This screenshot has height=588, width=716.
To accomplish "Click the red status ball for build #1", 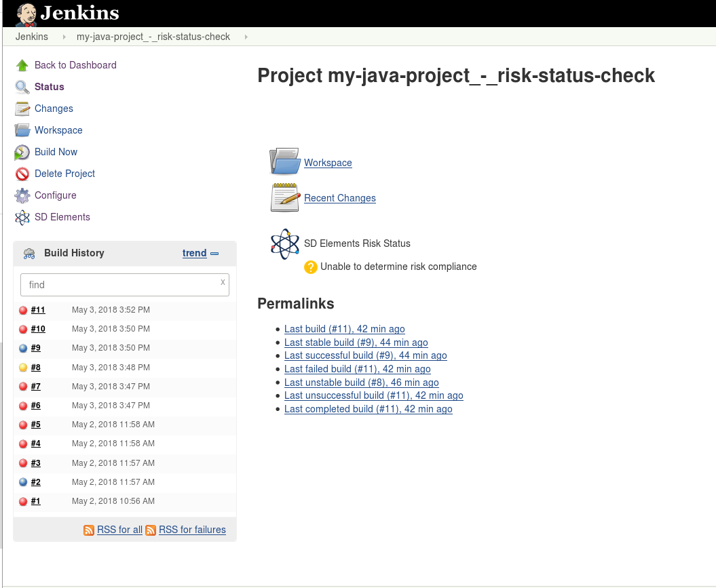I will pos(23,501).
